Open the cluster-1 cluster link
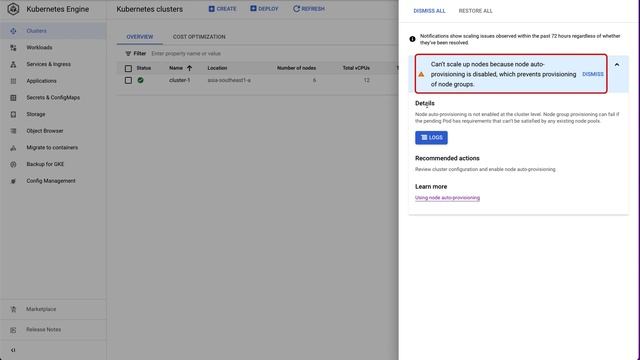 tap(180, 80)
